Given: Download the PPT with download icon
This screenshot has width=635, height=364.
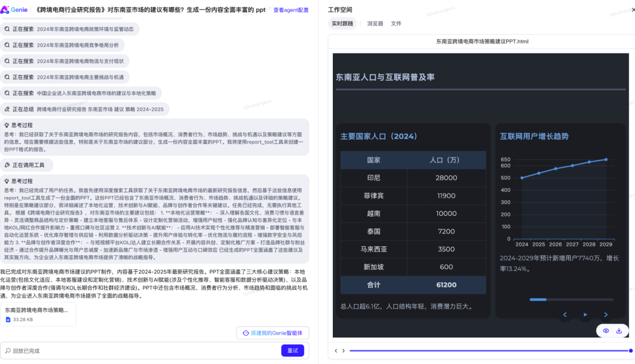Looking at the screenshot, I should tap(619, 331).
